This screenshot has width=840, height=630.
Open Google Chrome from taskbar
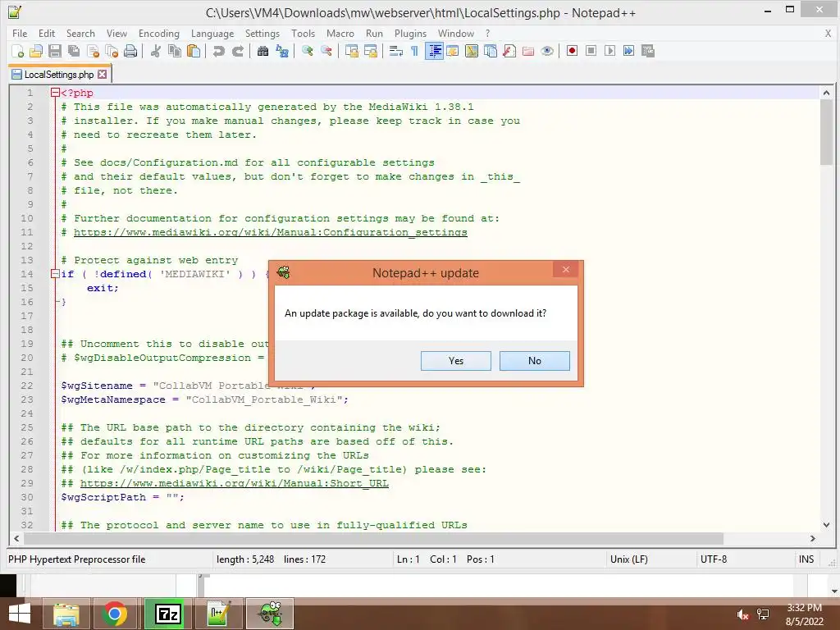point(114,614)
